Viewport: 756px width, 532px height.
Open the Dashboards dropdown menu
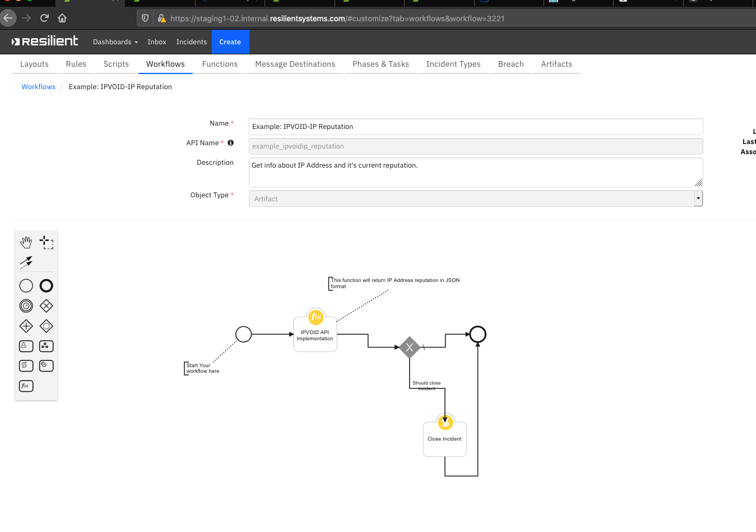pos(115,42)
